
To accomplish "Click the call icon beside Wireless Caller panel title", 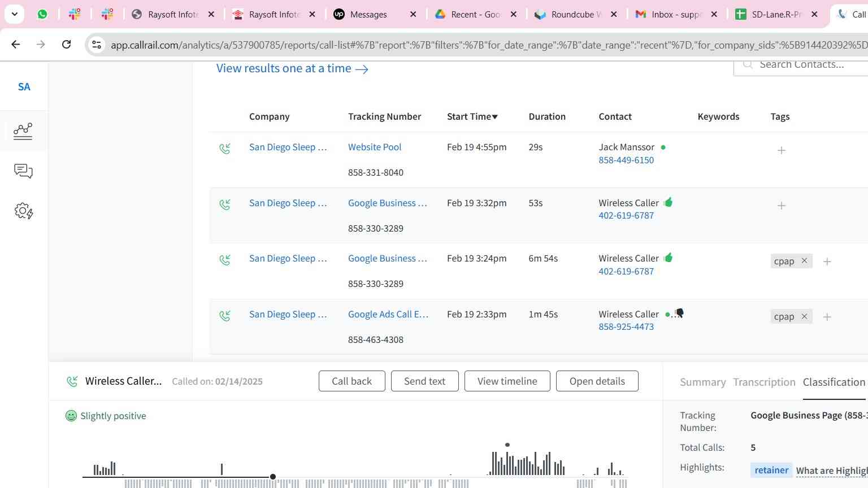I will 72,381.
